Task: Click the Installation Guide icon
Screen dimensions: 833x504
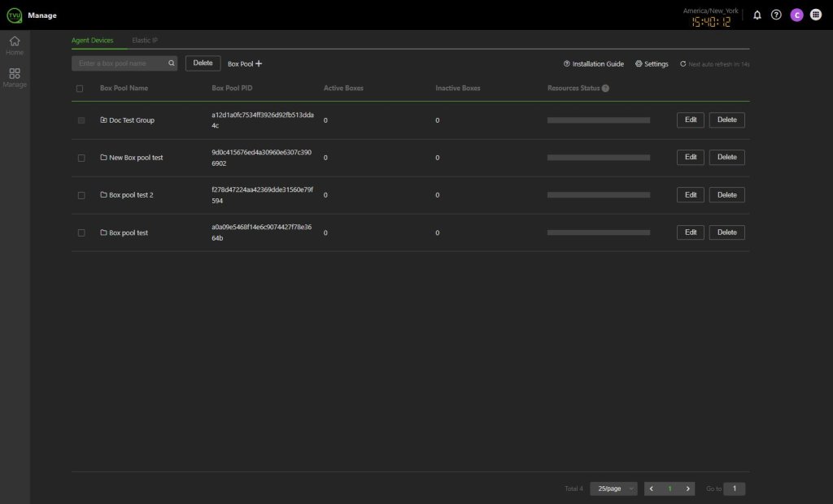Action: tap(566, 63)
